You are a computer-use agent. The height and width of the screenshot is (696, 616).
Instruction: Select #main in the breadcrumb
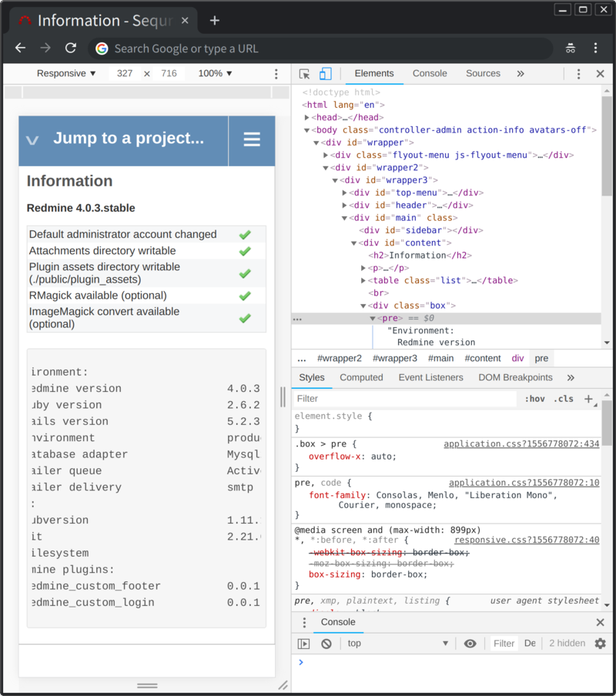(x=440, y=359)
